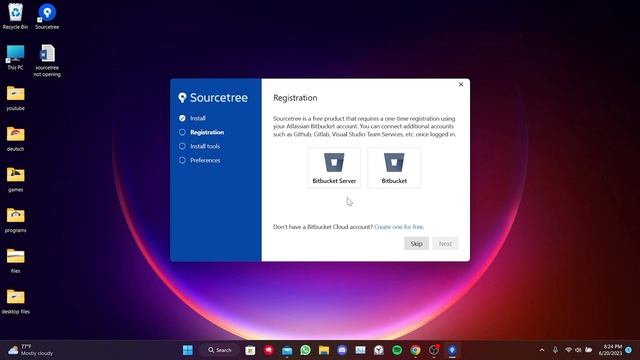The height and width of the screenshot is (360, 640).
Task: Click the Sourcetree icon in the taskbar
Action: (452, 350)
